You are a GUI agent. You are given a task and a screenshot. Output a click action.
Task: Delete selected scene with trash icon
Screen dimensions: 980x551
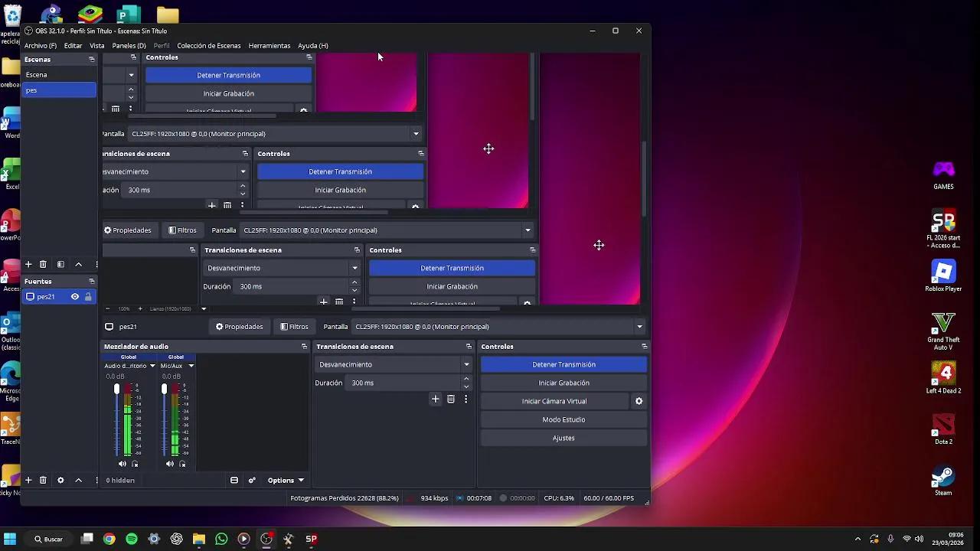[43, 264]
